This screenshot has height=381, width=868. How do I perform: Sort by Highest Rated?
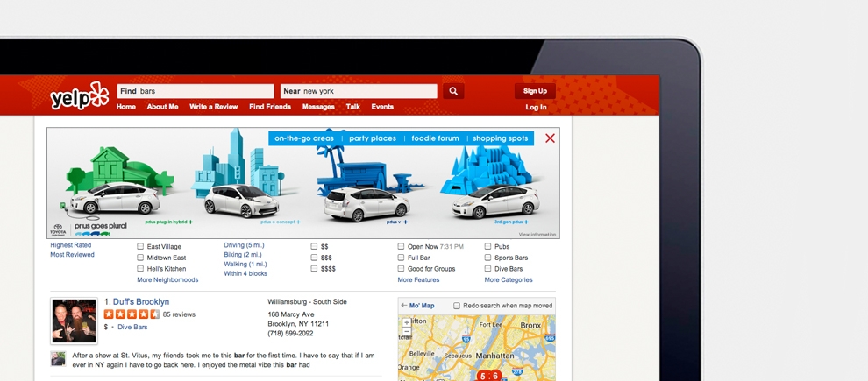pos(71,245)
